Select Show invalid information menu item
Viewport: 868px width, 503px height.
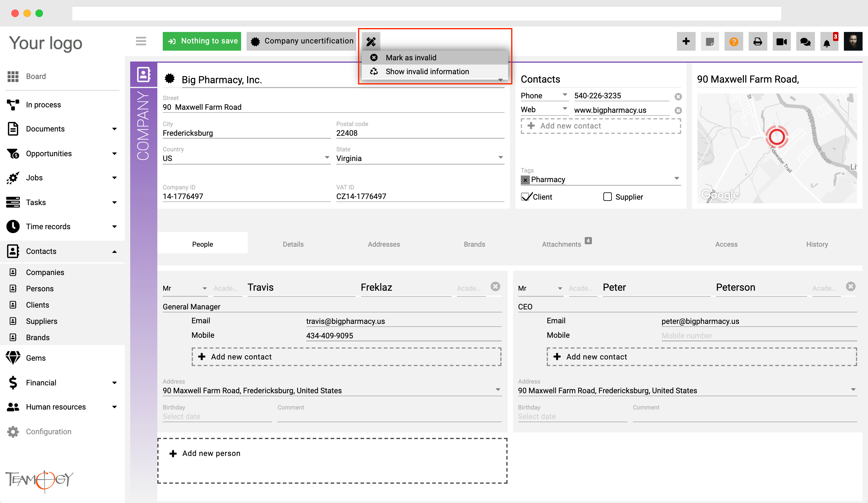435,71
